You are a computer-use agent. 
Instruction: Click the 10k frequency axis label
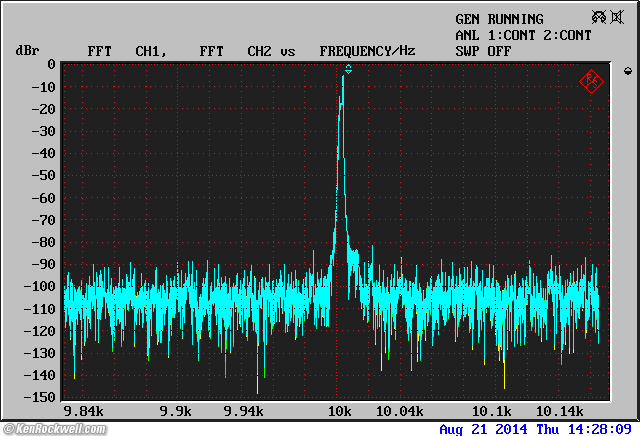pos(340,411)
